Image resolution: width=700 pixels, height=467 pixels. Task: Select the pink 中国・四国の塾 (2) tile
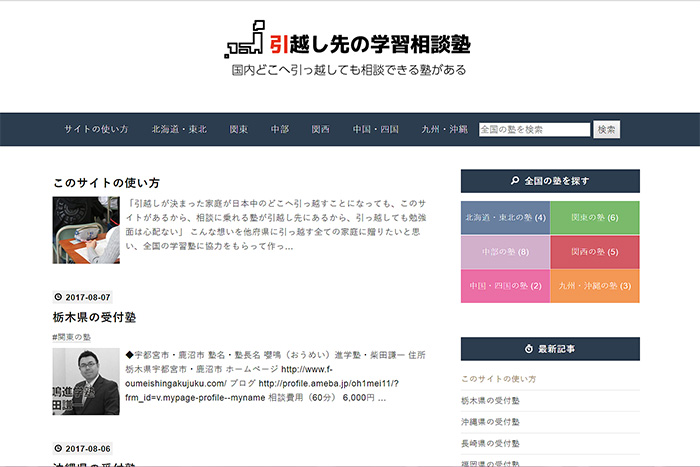[505, 286]
